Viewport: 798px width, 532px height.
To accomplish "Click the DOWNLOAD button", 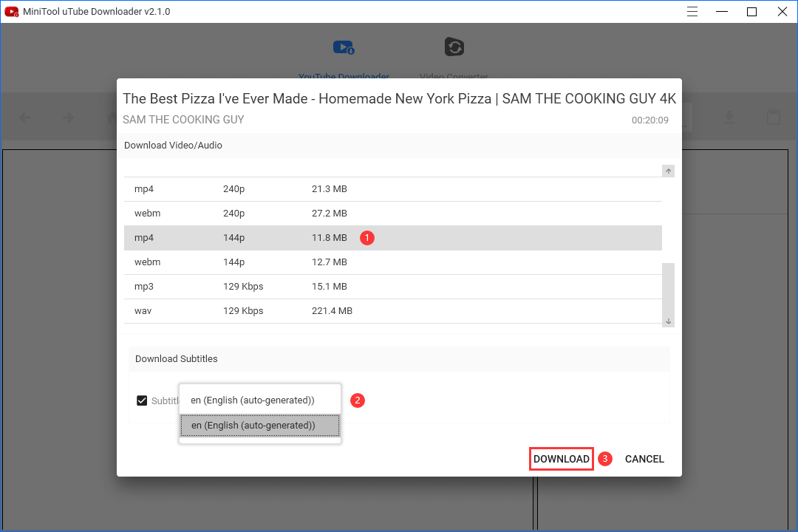I will pos(562,459).
